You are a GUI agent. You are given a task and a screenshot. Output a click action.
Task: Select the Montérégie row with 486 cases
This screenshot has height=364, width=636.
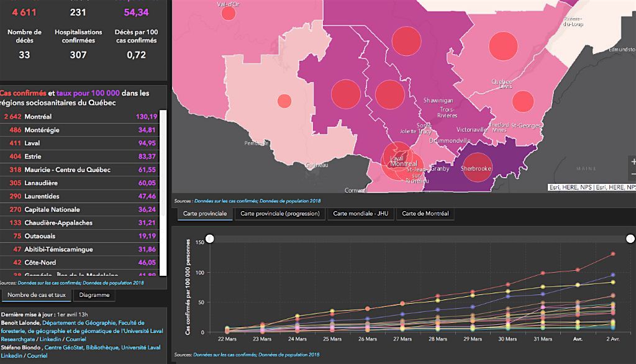click(80, 130)
